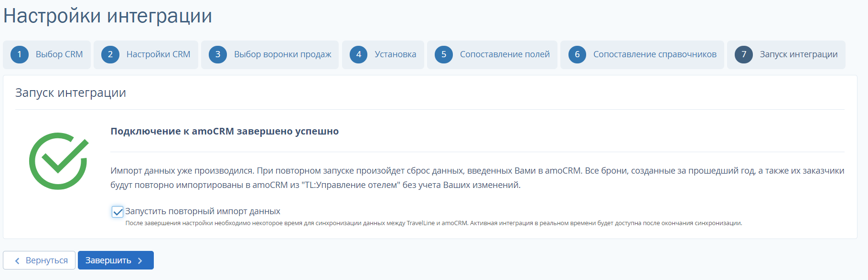The width and height of the screenshot is (868, 280).
Task: Go to step 6 Сопоставление справочников
Action: pos(642,55)
